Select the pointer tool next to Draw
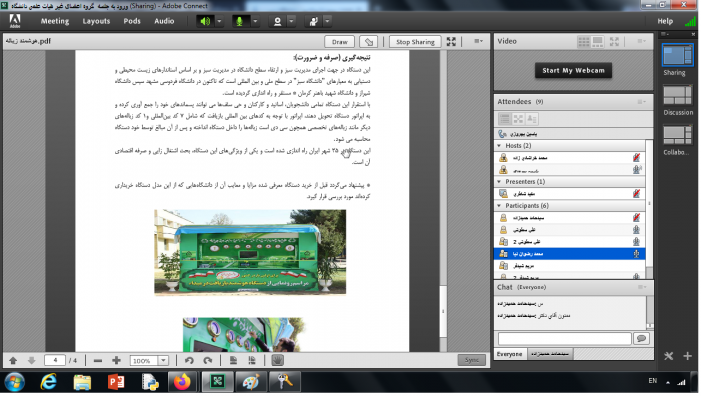The height and width of the screenshot is (396, 701). (x=368, y=42)
